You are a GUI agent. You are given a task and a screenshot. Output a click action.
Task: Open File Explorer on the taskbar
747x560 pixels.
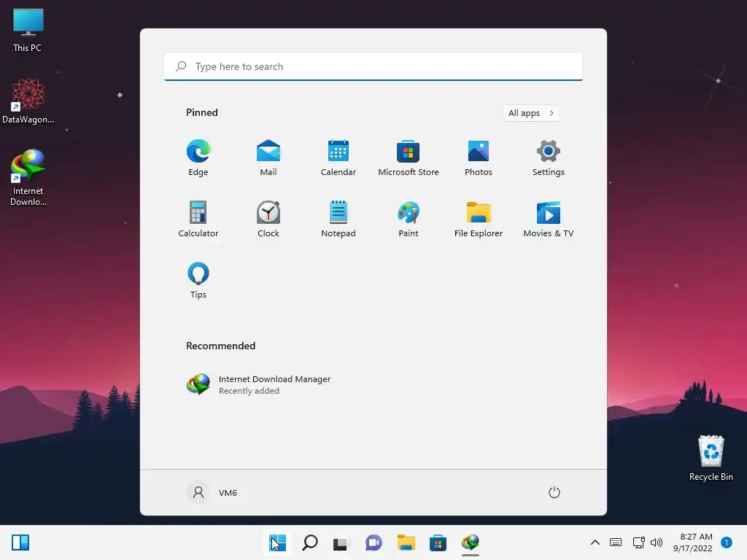click(x=406, y=542)
